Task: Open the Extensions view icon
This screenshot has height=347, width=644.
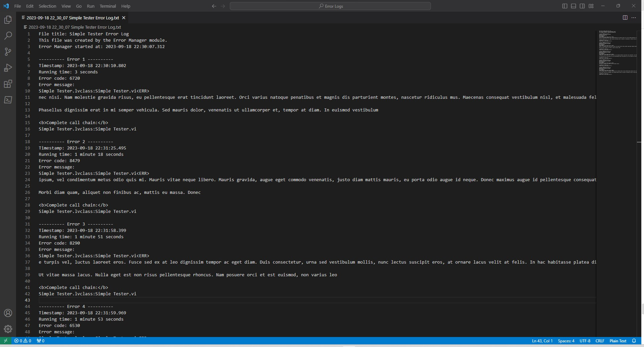Action: (x=8, y=84)
